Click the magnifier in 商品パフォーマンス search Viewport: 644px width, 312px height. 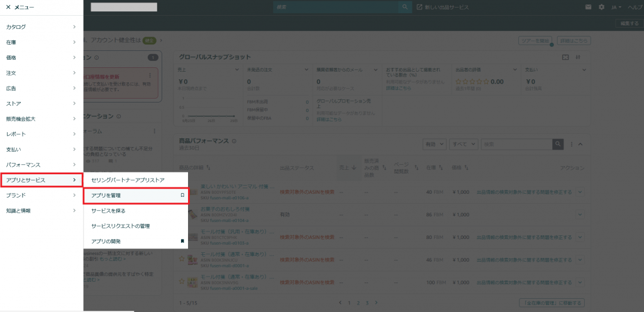click(x=558, y=144)
